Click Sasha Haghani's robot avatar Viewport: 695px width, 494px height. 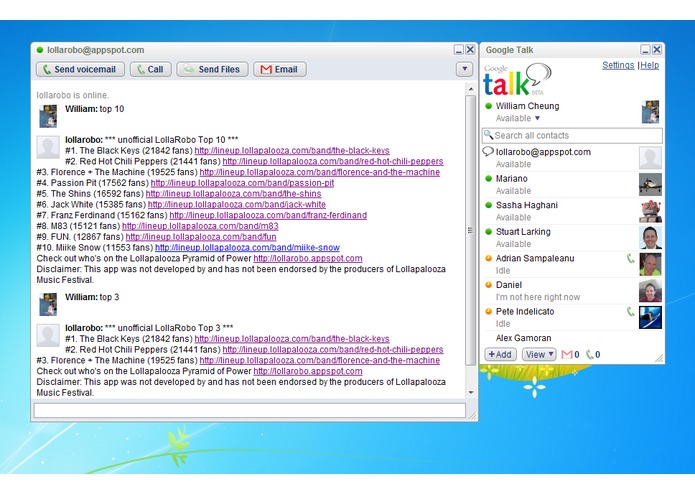(650, 211)
